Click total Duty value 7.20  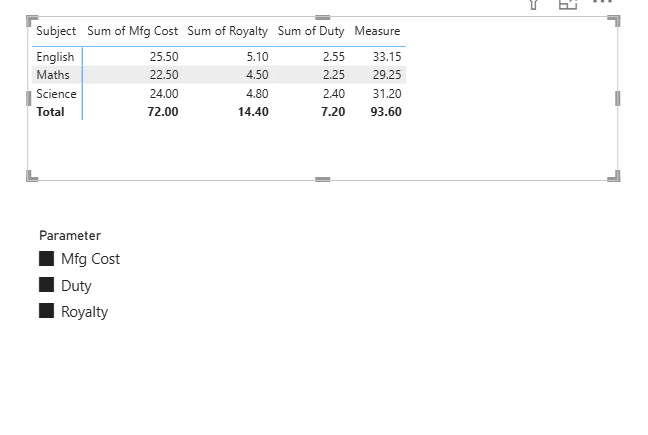pyautogui.click(x=333, y=112)
